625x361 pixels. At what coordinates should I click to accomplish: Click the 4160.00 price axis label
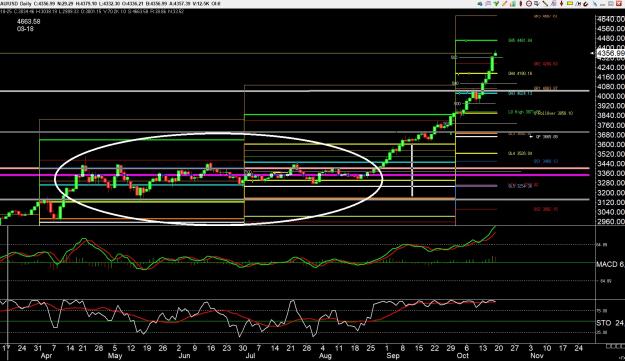tap(611, 77)
